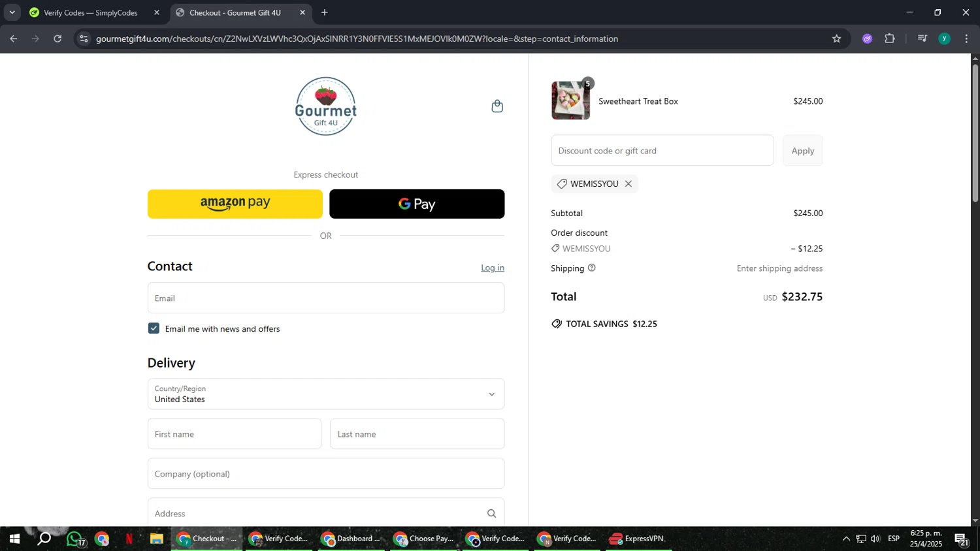
Task: Open the network status tray icon
Action: 861,539
